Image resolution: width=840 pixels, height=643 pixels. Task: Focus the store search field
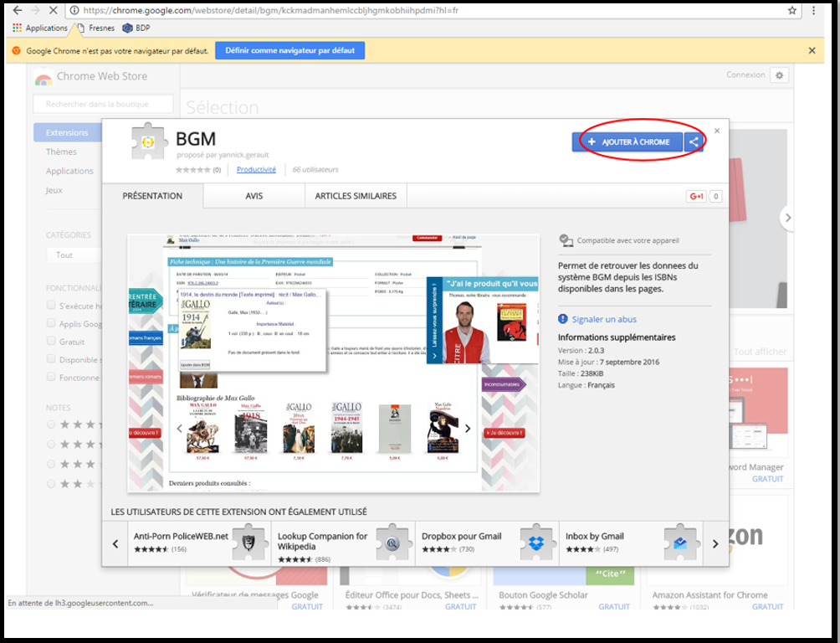coord(103,104)
